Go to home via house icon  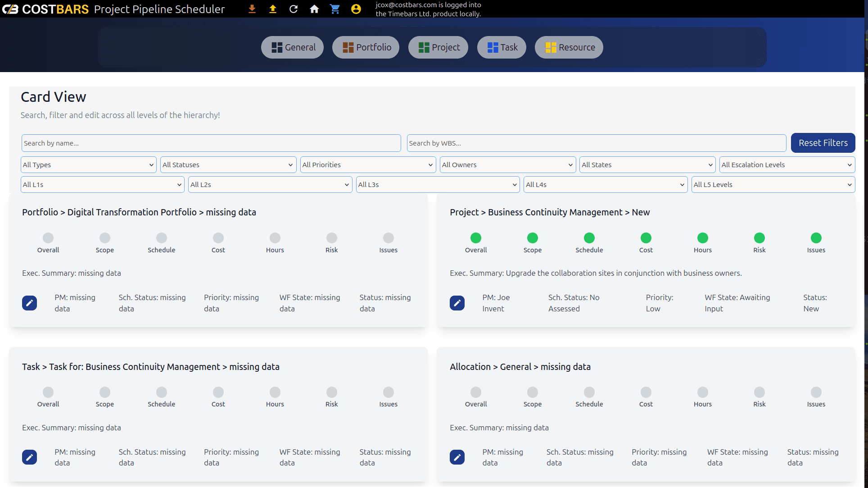point(314,9)
